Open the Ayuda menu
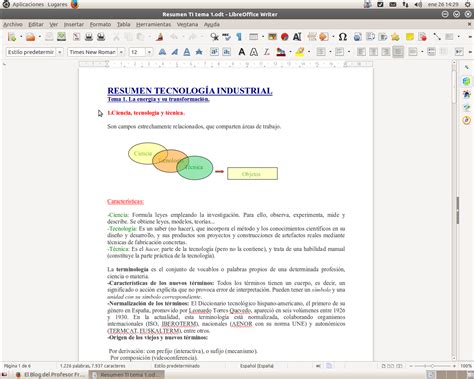 [212, 24]
